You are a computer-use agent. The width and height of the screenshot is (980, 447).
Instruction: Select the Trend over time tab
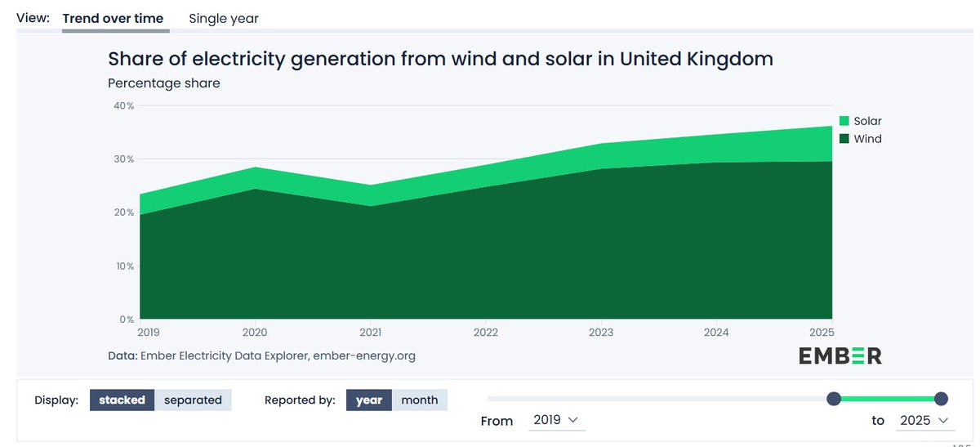[x=113, y=18]
